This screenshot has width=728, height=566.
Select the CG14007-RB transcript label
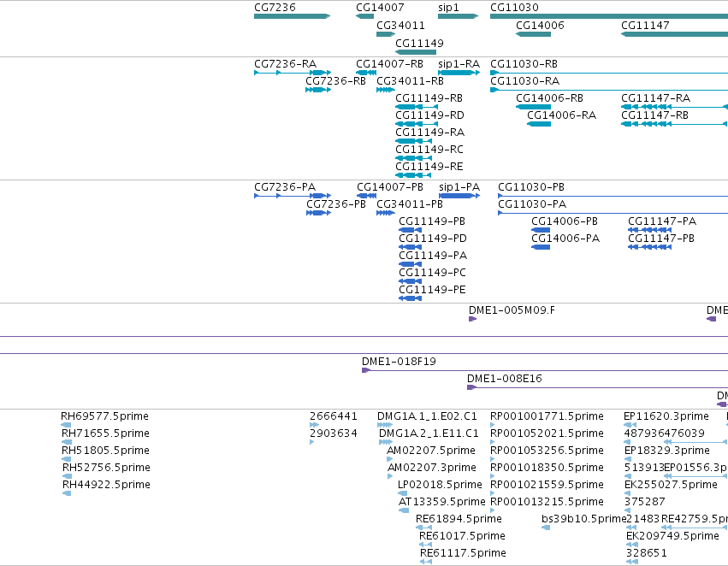pos(389,63)
